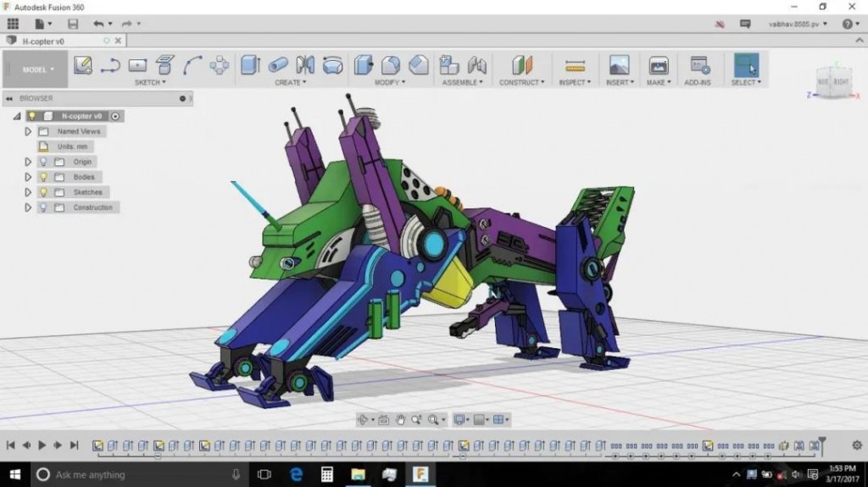Select the sketch Rectangle tool
868x487 pixels.
pyautogui.click(x=137, y=65)
